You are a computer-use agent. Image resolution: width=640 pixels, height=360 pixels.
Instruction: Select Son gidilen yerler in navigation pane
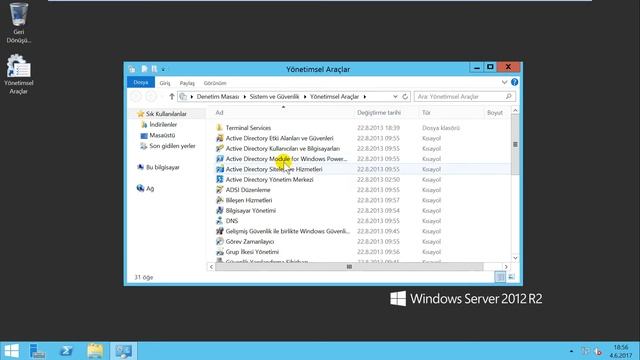[172, 146]
